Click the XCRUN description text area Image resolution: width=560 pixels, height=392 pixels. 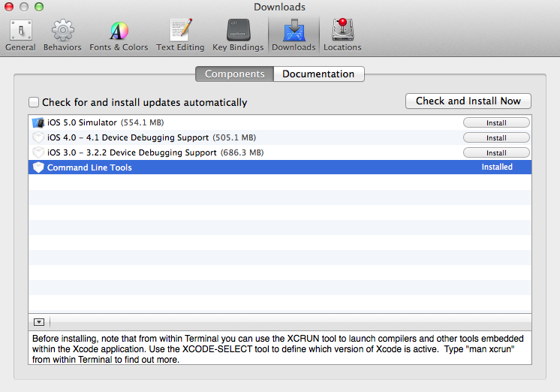point(280,348)
